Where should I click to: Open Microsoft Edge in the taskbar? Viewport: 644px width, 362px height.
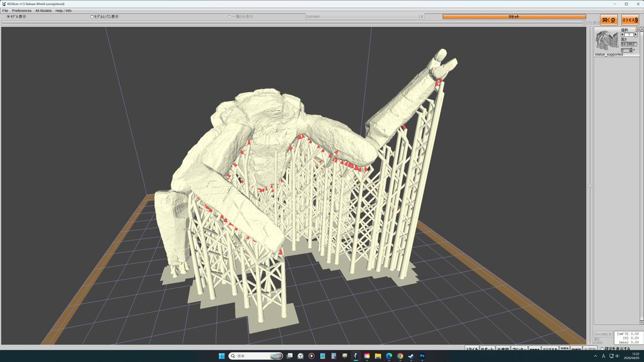tap(389, 356)
